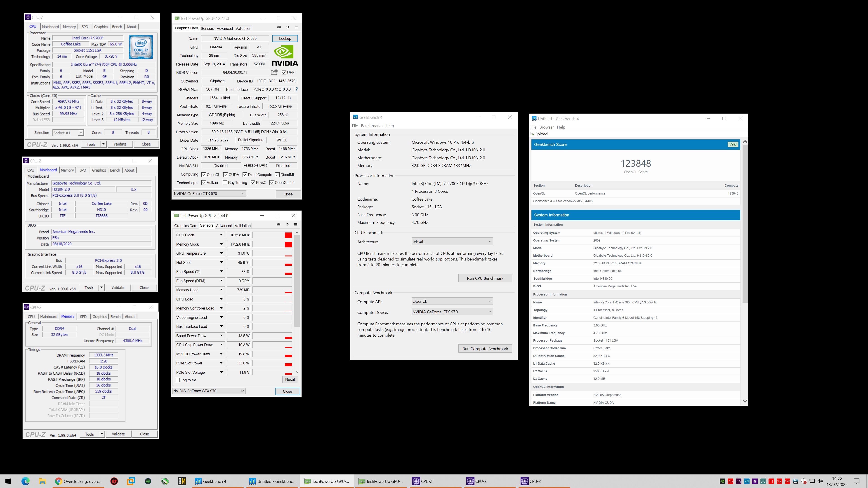
Task: Open GPU selector dropdown in GPU-Z Sensors window
Action: (x=209, y=391)
